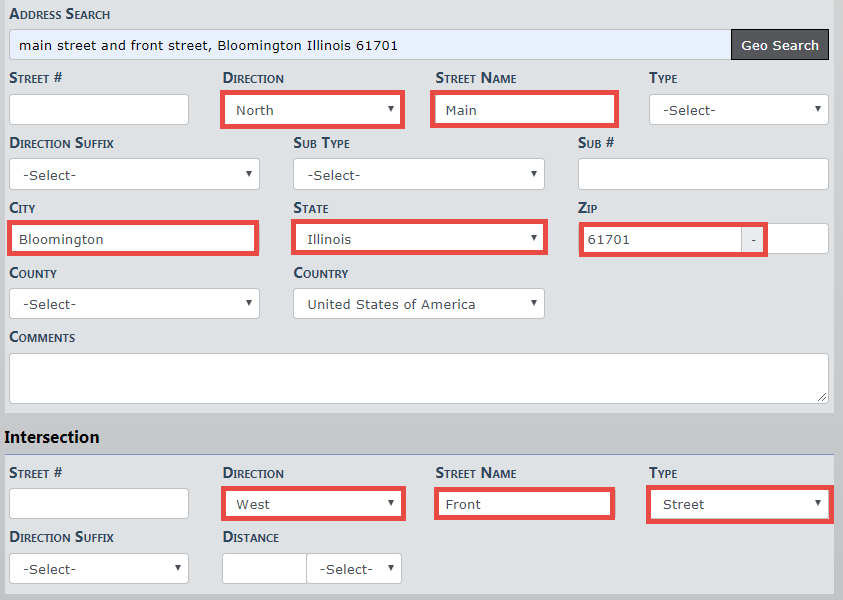Image resolution: width=843 pixels, height=600 pixels.
Task: Focus the address Street # field
Action: (x=99, y=110)
